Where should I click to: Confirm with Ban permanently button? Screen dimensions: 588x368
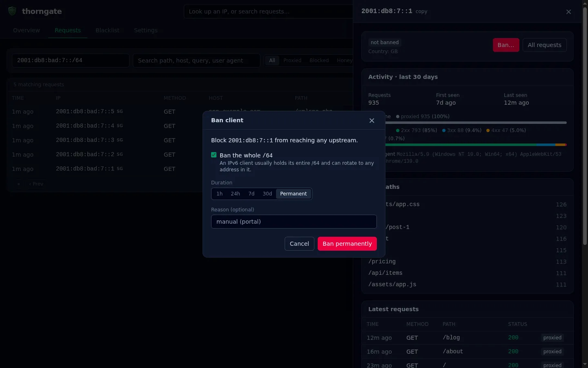[x=347, y=244]
